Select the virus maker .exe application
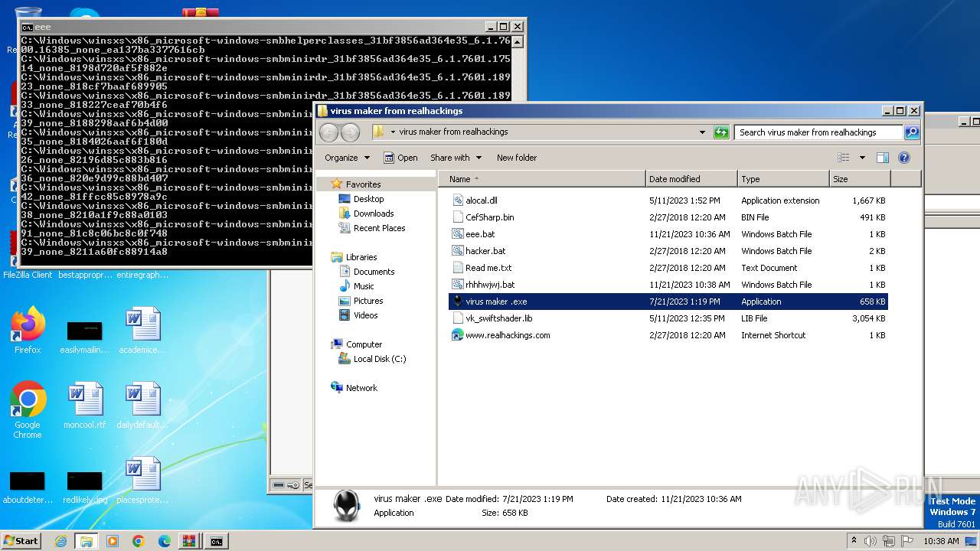 pos(668,302)
